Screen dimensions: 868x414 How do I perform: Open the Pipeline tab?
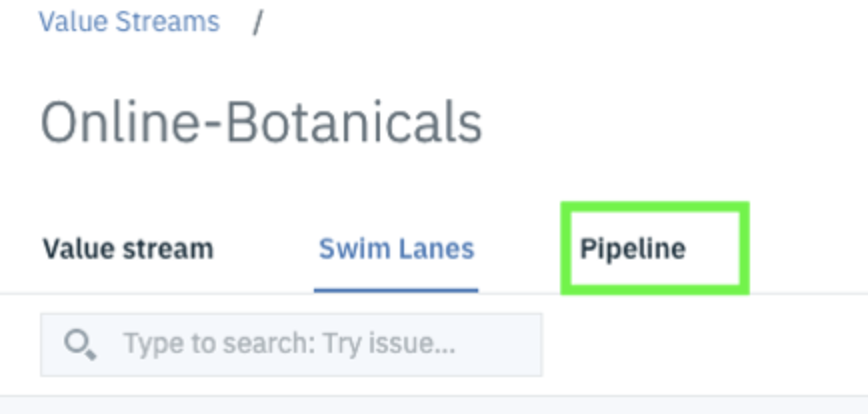click(x=633, y=248)
